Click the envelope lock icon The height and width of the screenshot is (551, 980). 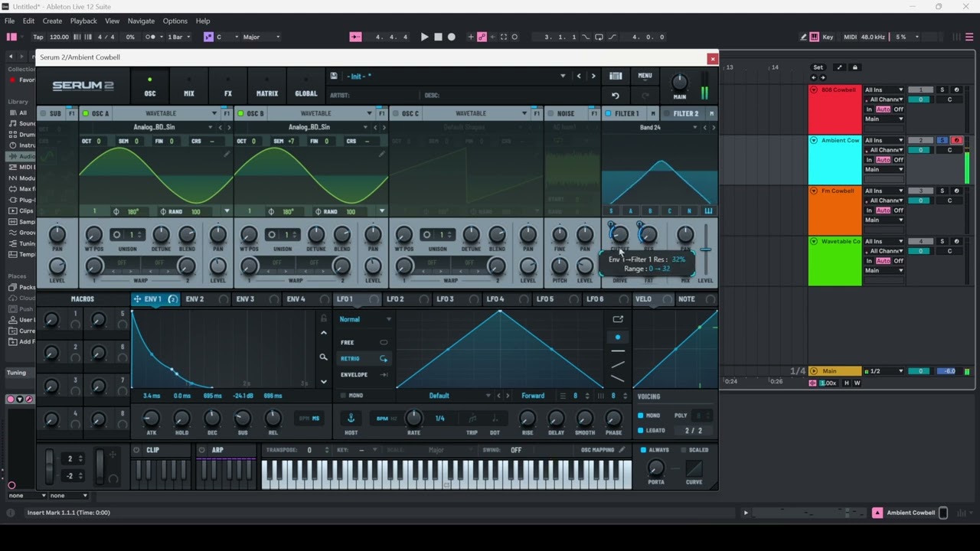[323, 318]
